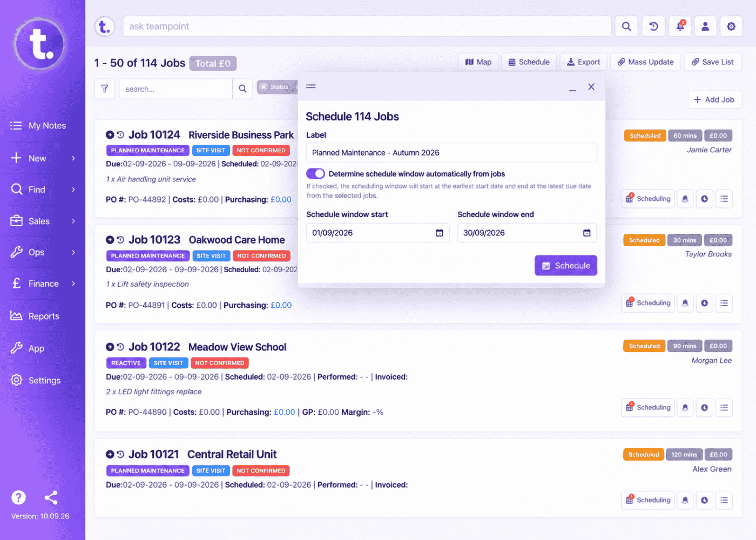Image resolution: width=756 pixels, height=540 pixels.
Task: Open calendar picker for schedule window end
Action: click(x=587, y=233)
